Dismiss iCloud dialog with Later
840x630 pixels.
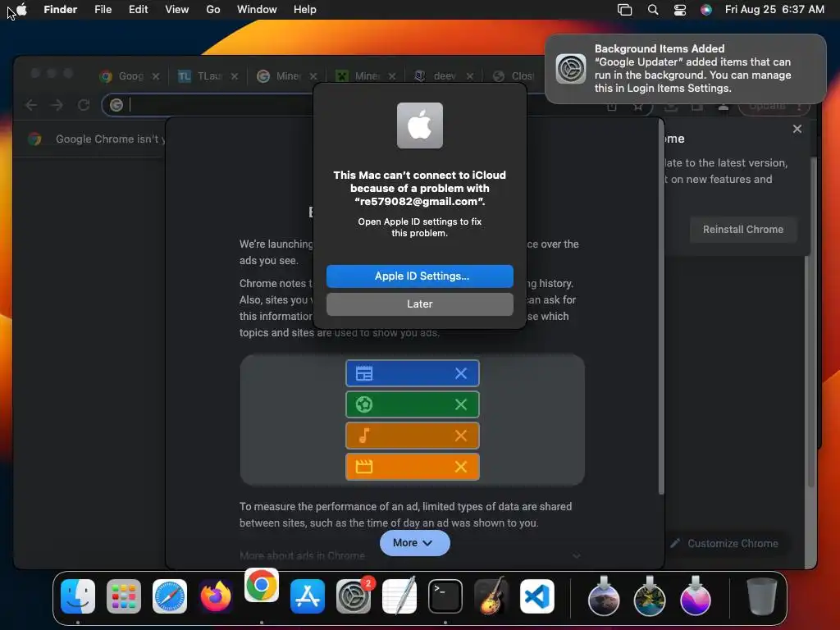click(x=420, y=304)
